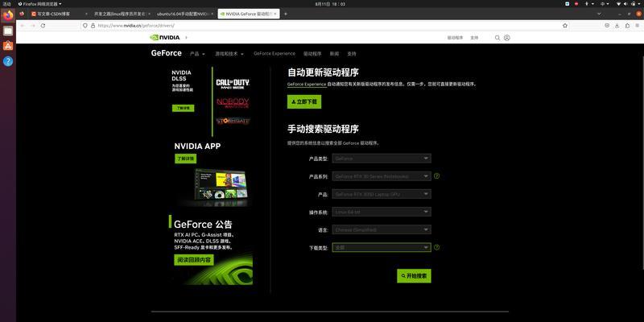644x322 pixels.
Task: Expand the 操作系统 dropdown
Action: [382, 212]
